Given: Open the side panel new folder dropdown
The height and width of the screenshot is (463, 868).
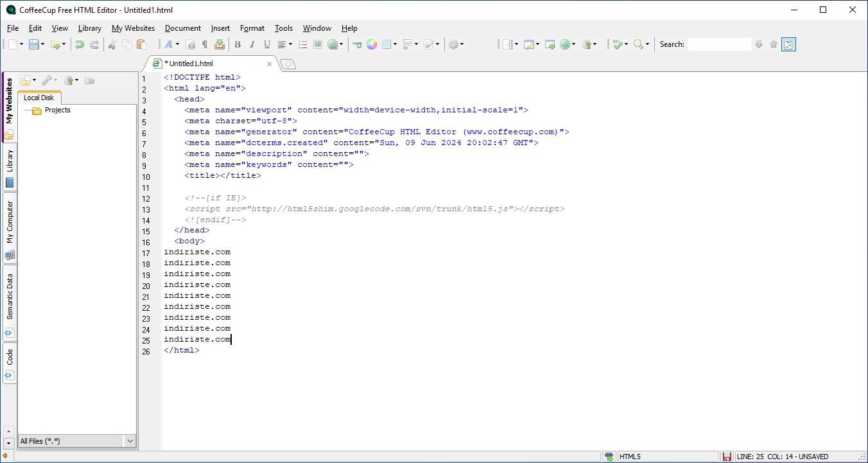Looking at the screenshot, I should point(35,80).
